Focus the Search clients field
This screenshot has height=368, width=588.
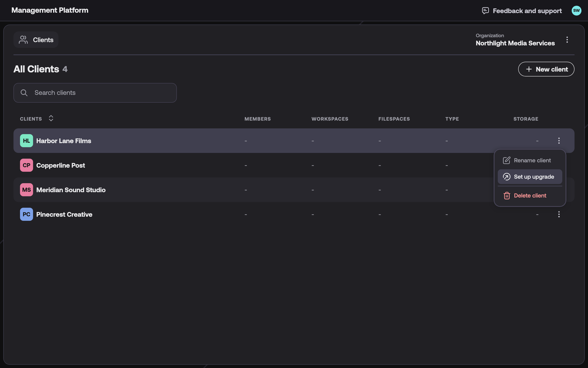pos(95,93)
